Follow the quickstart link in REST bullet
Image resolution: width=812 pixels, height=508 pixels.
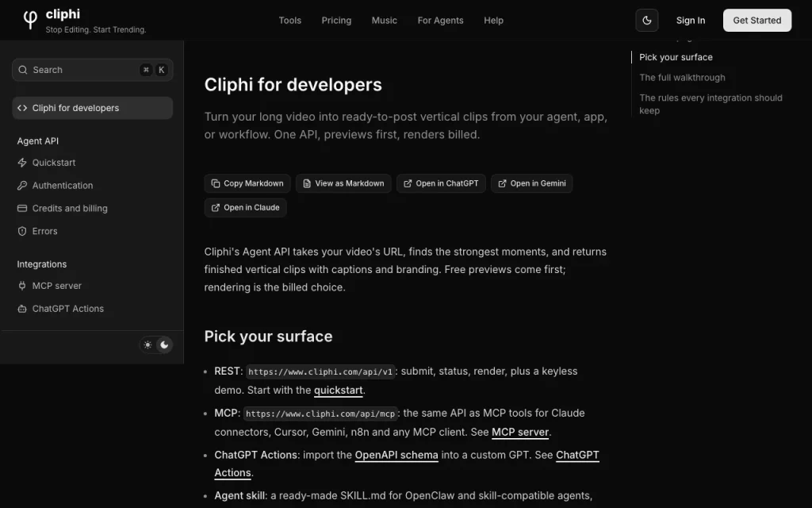point(338,391)
